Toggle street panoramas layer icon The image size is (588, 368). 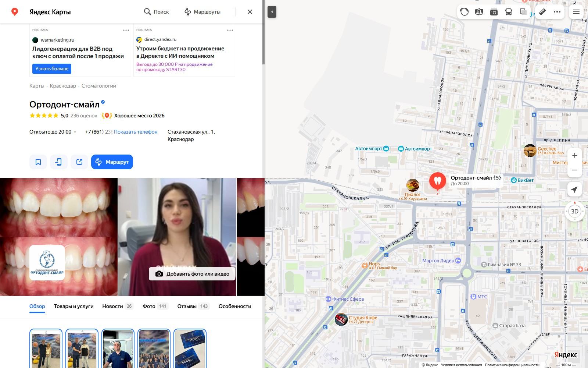pos(479,12)
